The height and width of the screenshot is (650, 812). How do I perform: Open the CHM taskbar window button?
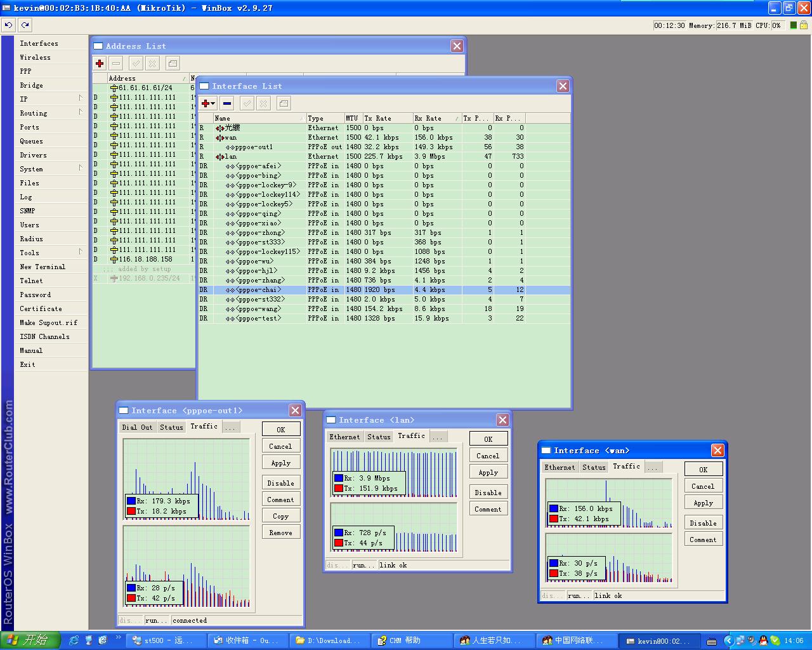(x=413, y=640)
